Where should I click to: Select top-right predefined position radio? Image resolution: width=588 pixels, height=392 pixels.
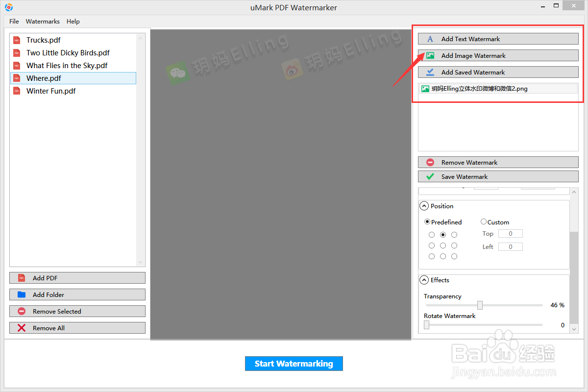[454, 235]
